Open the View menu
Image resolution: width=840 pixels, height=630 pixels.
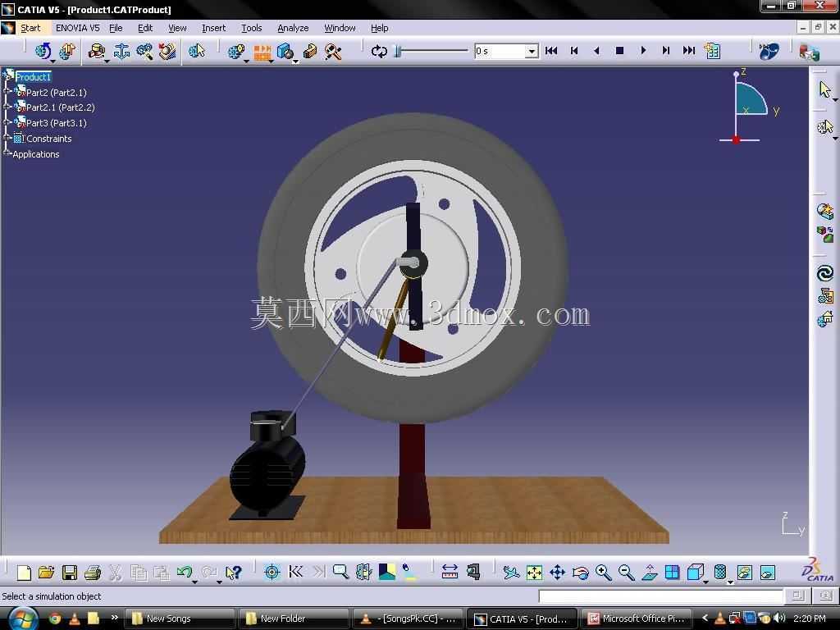(177, 28)
